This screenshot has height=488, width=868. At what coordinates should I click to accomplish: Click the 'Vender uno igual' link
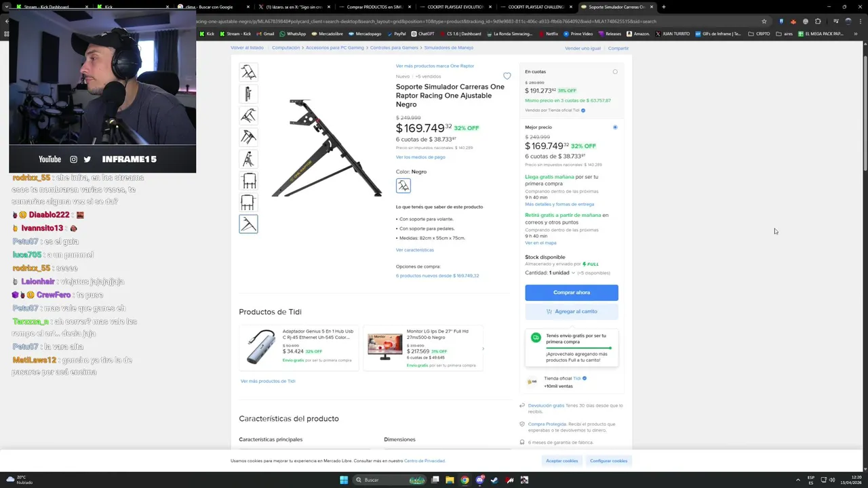[x=583, y=48]
